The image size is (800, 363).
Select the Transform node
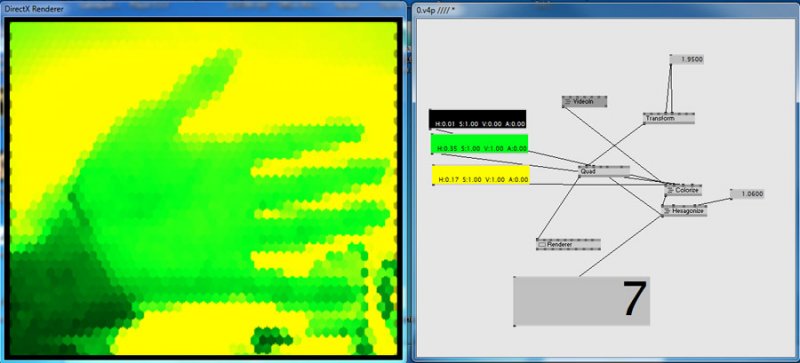point(669,118)
